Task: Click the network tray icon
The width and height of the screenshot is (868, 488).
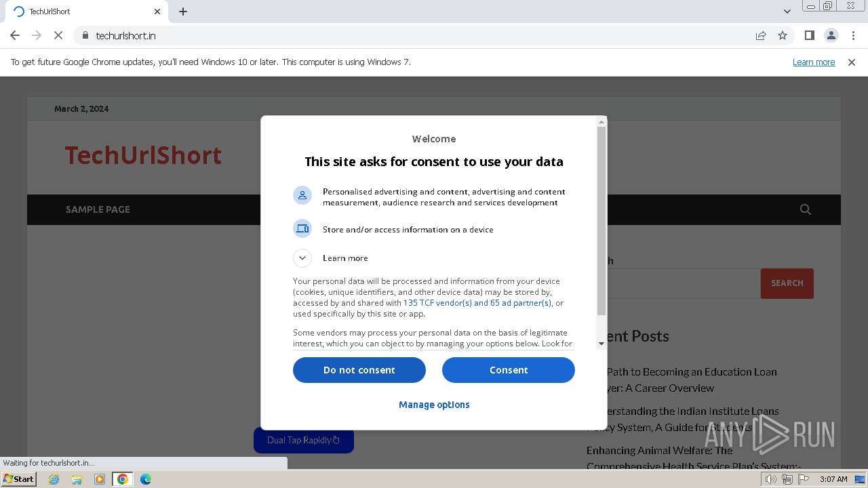Action: (x=787, y=479)
